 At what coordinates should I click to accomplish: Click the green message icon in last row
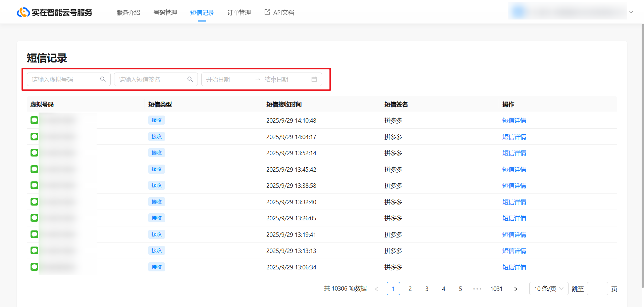pos(34,267)
